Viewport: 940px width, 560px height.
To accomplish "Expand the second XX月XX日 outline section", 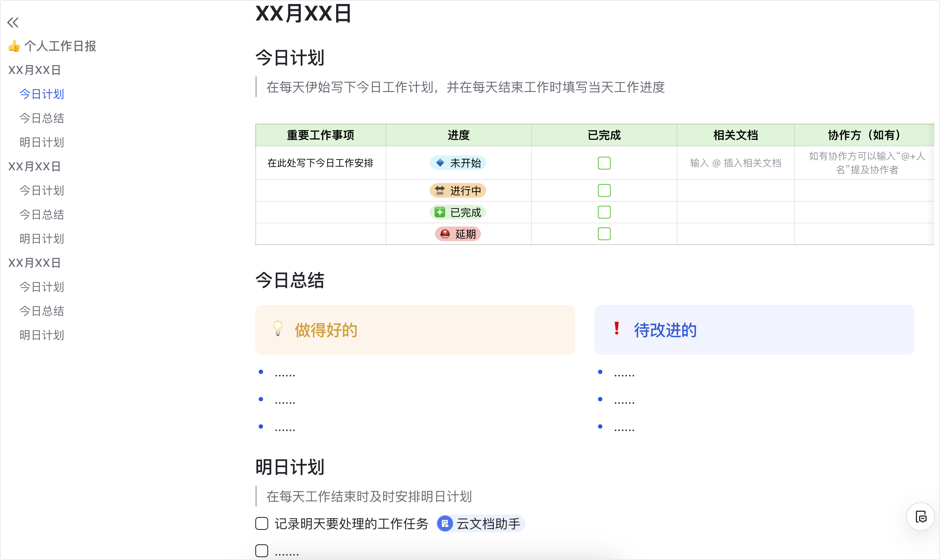I will (34, 166).
